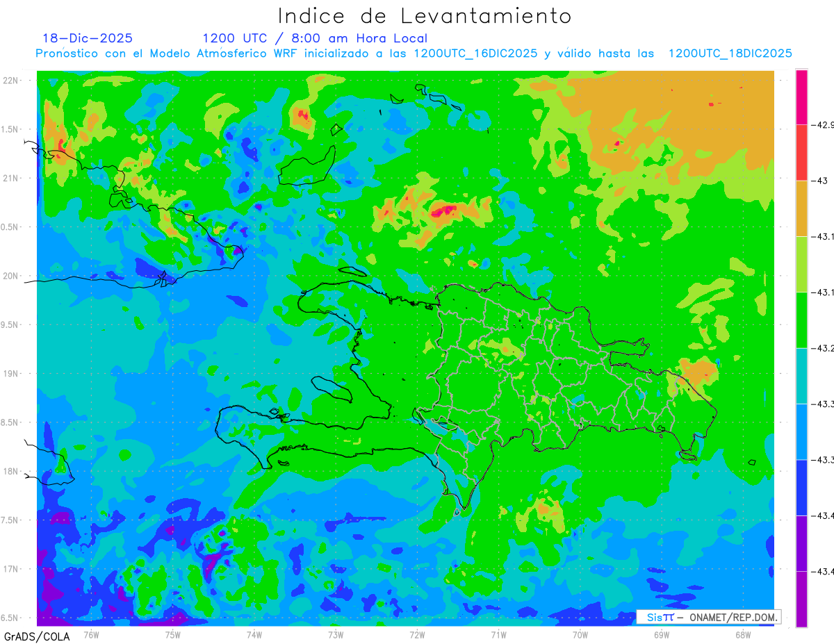Image resolution: width=834 pixels, height=644 pixels.
Task: Select the red swatch in the legend
Action: (801, 153)
